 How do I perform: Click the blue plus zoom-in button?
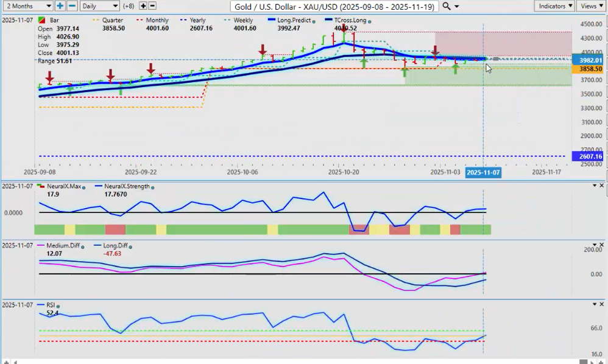pyautogui.click(x=60, y=5)
